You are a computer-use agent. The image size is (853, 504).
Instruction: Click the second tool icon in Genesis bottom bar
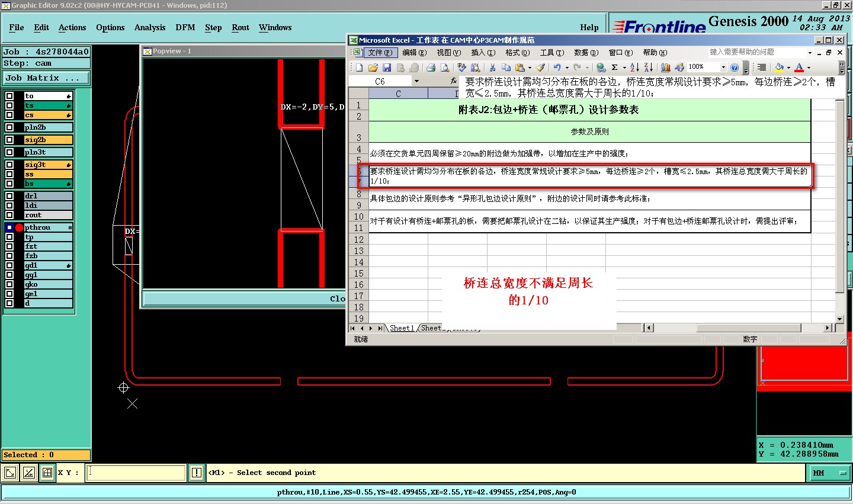[28, 473]
